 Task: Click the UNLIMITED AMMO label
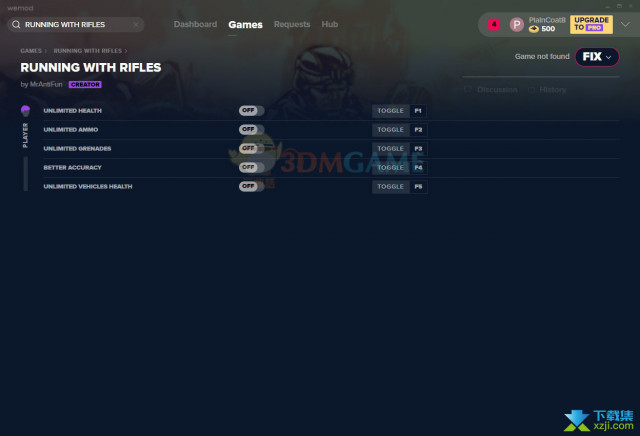point(71,129)
